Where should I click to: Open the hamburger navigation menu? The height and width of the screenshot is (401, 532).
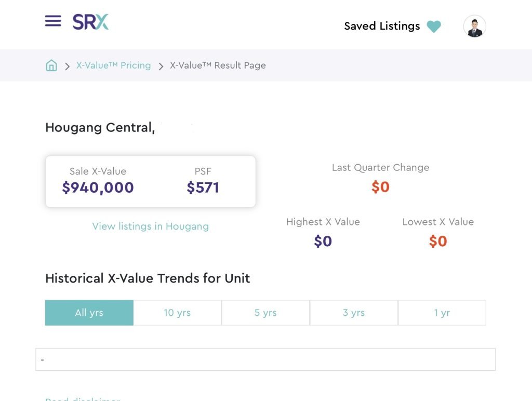coord(53,21)
